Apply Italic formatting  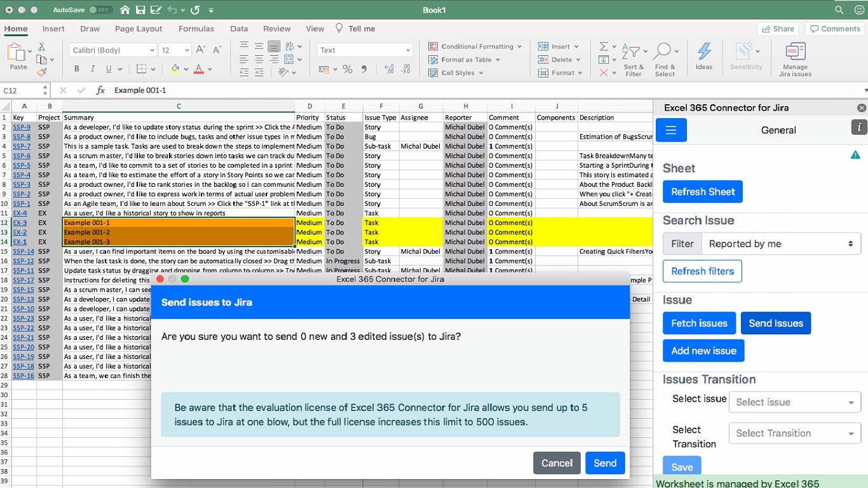pos(93,69)
